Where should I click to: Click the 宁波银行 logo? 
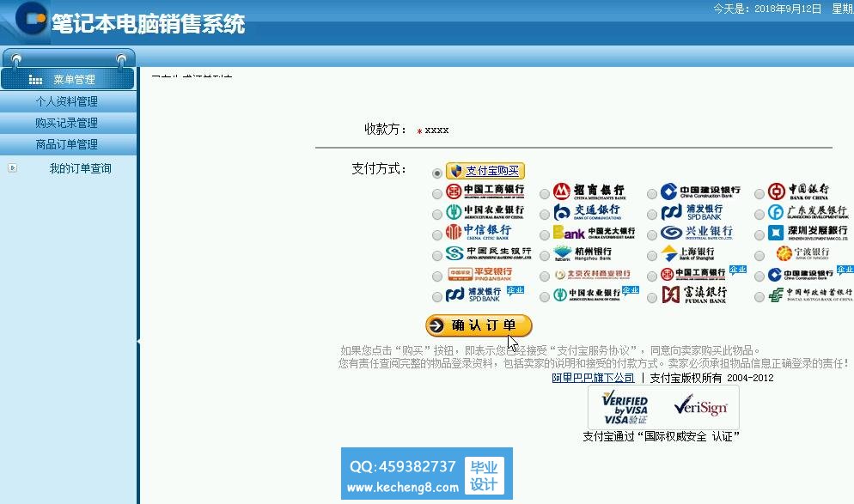[802, 253]
